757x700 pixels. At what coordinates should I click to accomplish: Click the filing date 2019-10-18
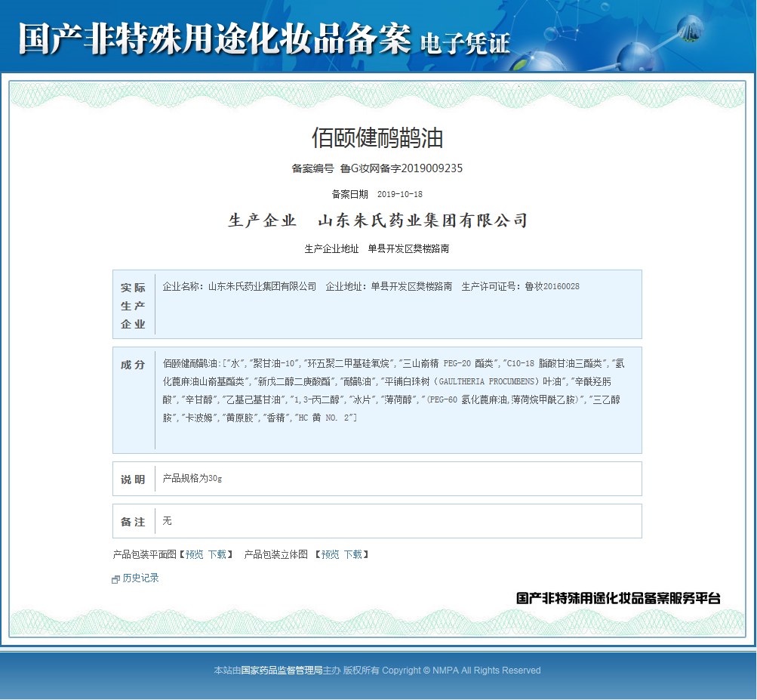(x=399, y=194)
